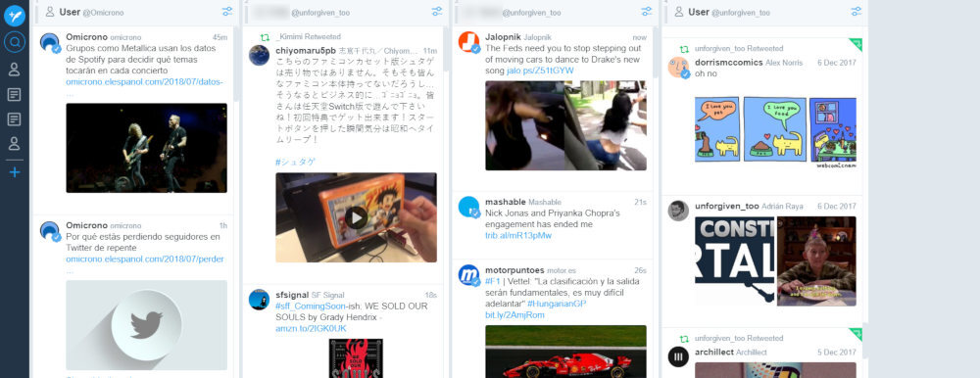Open the Twitter bird link preview card

pyautogui.click(x=146, y=325)
